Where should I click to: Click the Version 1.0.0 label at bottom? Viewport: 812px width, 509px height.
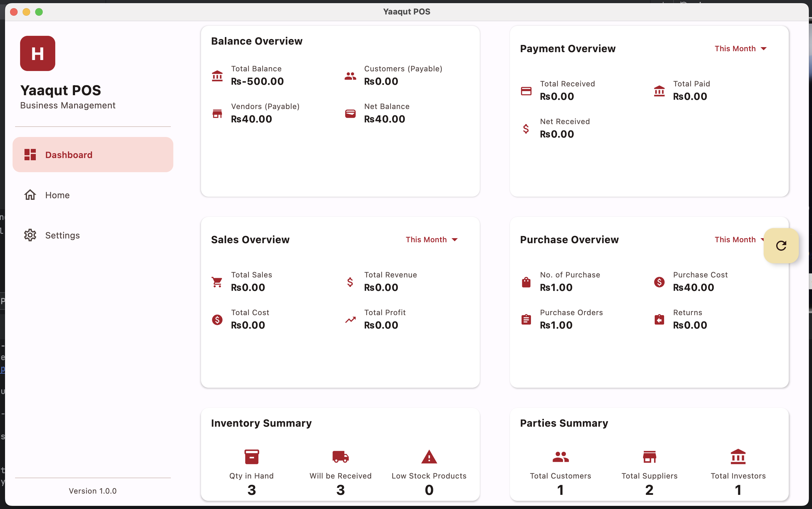pos(93,491)
